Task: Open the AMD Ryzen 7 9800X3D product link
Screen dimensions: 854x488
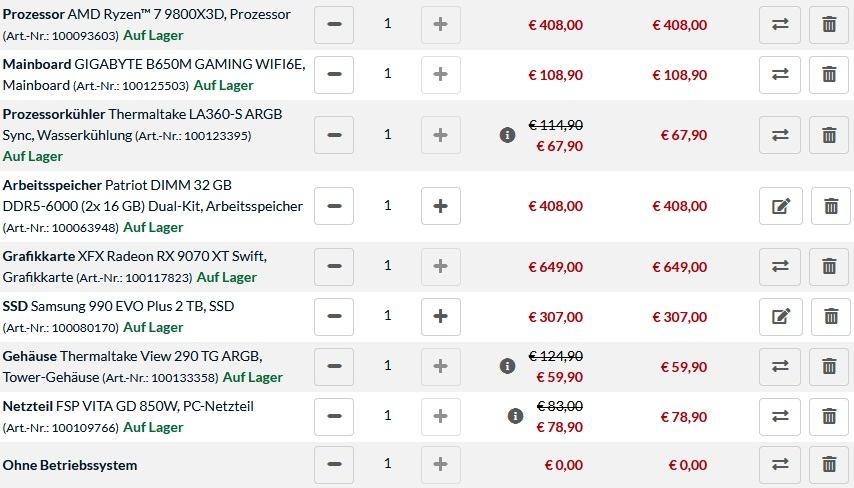Action: (x=179, y=15)
